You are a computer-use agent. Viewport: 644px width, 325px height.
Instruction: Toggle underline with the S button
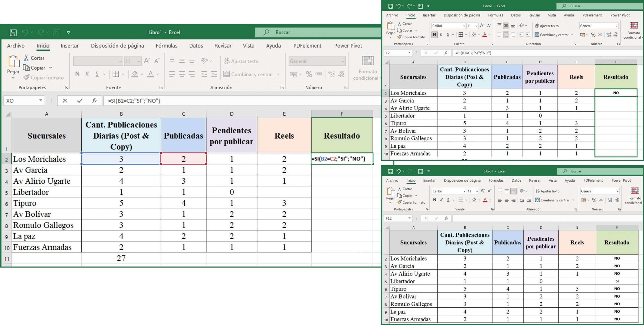97,74
